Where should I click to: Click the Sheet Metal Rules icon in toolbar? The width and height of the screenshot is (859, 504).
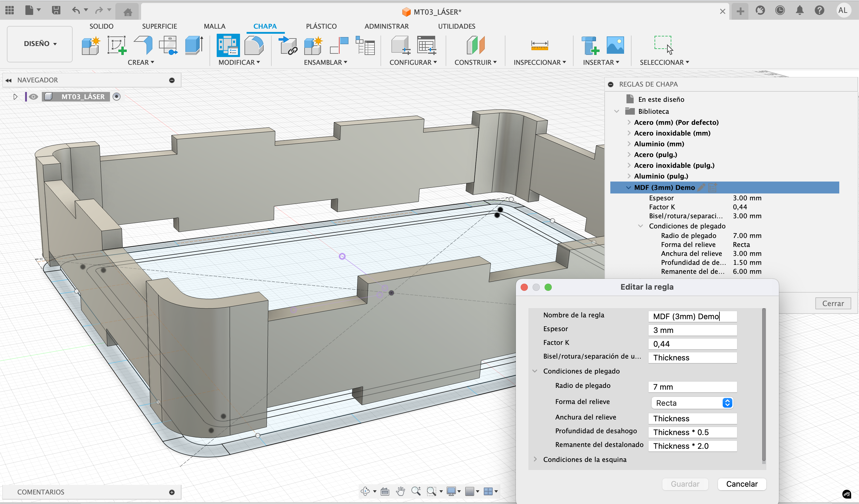(x=228, y=45)
